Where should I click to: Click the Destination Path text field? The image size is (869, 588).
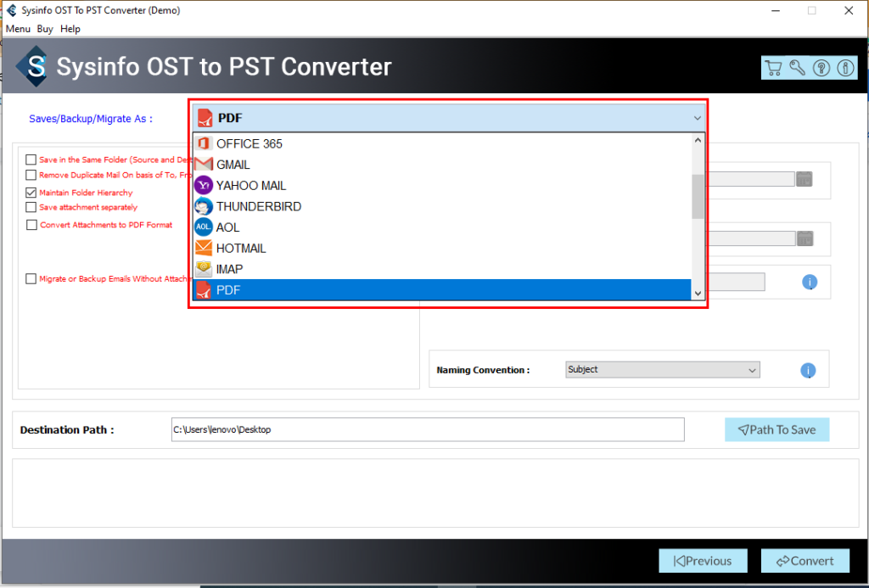[428, 429]
